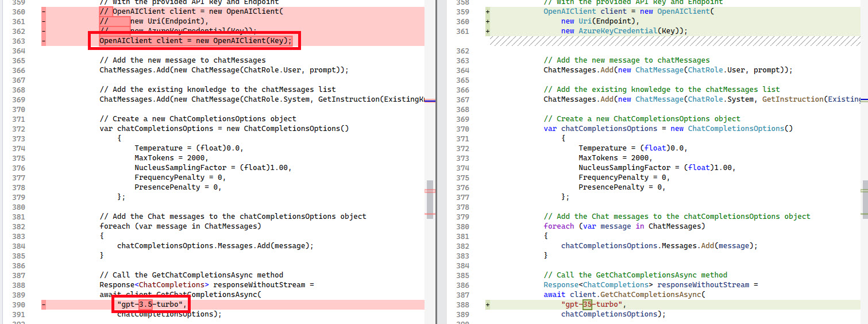
Task: Click 'PresencePenalty = 0,' on original line 378
Action: 178,187
